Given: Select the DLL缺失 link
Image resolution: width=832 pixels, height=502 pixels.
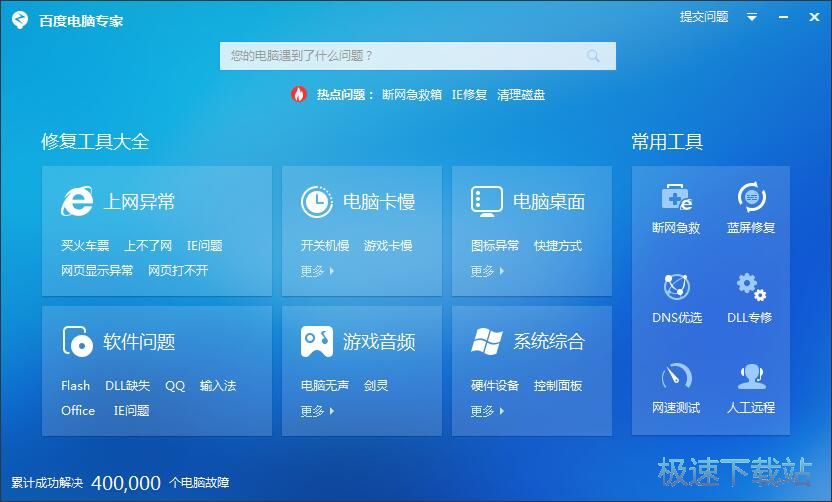Looking at the screenshot, I should point(127,386).
